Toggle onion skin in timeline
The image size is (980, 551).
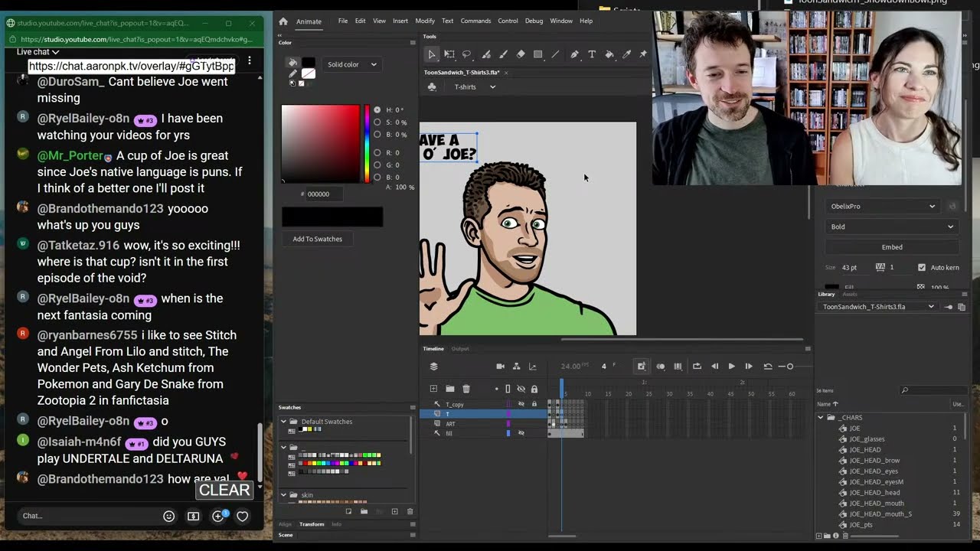pos(661,367)
